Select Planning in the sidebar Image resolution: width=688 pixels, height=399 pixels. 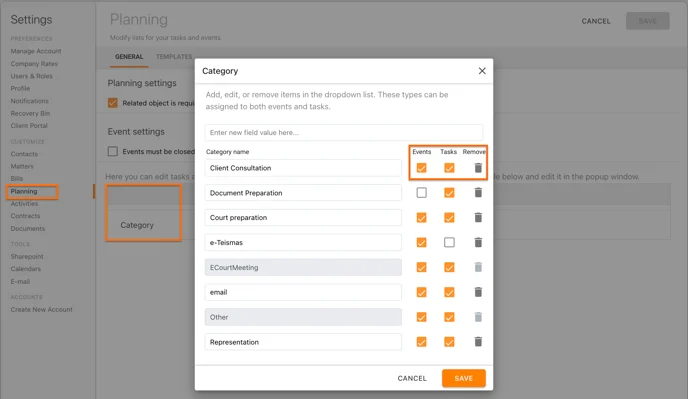tap(24, 191)
